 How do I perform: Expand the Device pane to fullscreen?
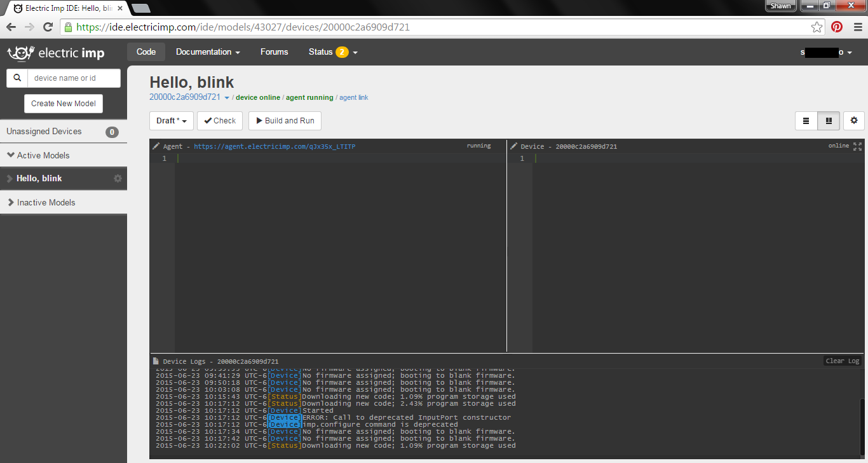857,146
